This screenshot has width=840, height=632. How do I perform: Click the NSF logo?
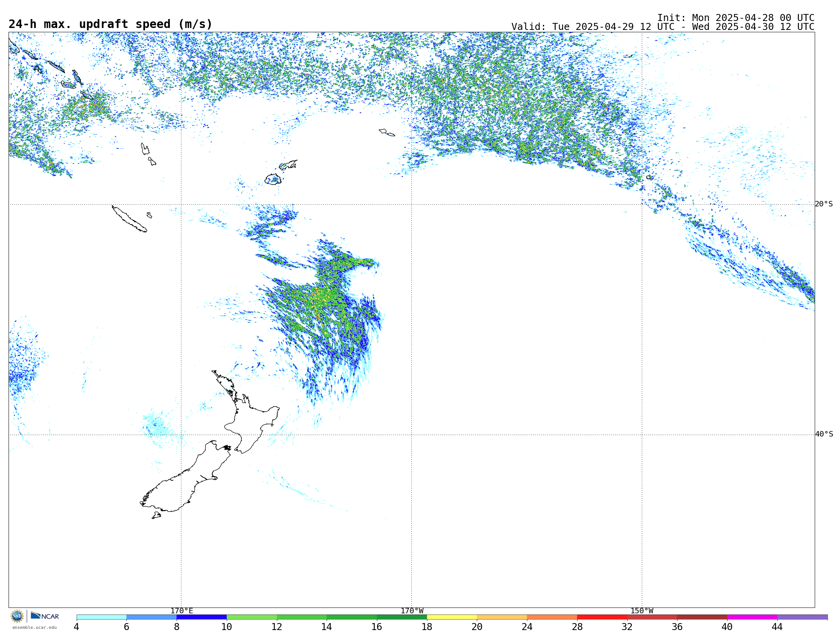[17, 616]
